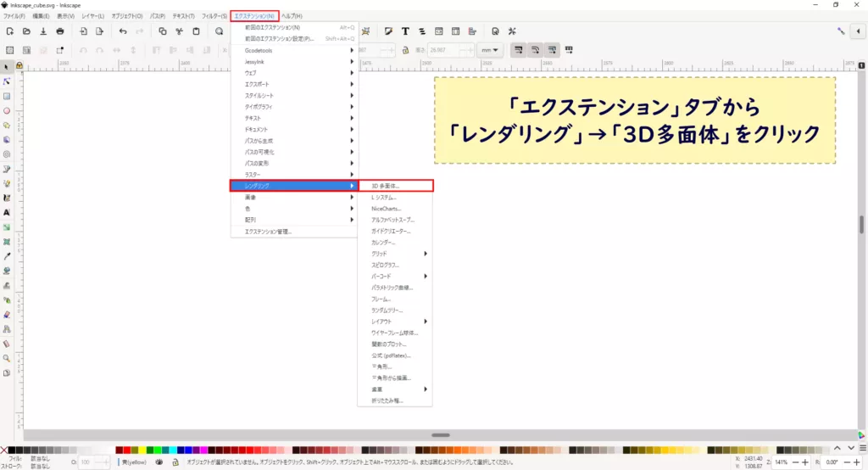Click the New document icon
The height and width of the screenshot is (470, 868).
[x=9, y=31]
